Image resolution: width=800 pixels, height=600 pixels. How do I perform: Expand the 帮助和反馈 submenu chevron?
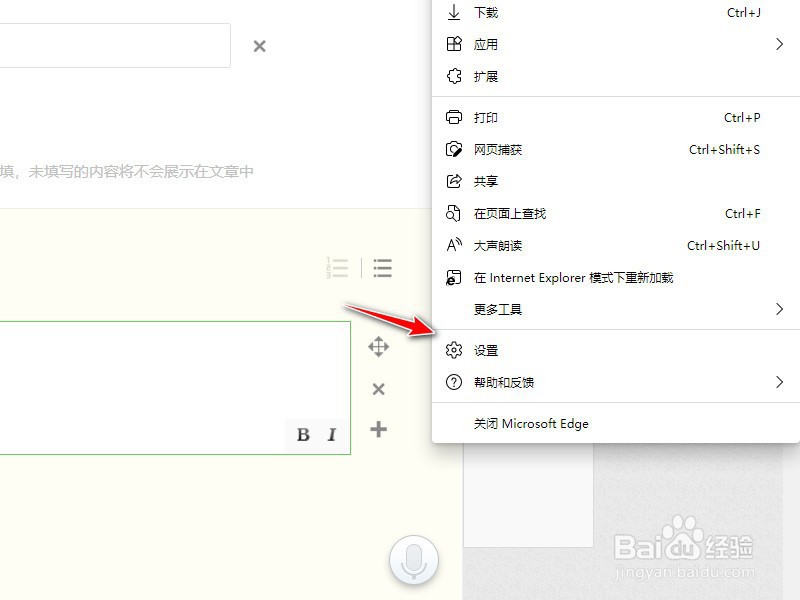tap(779, 382)
